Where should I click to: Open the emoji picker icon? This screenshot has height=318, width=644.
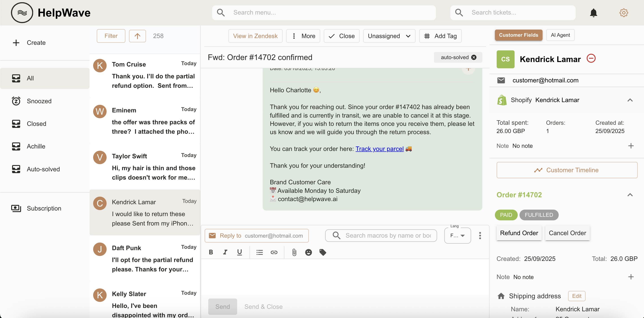click(308, 252)
